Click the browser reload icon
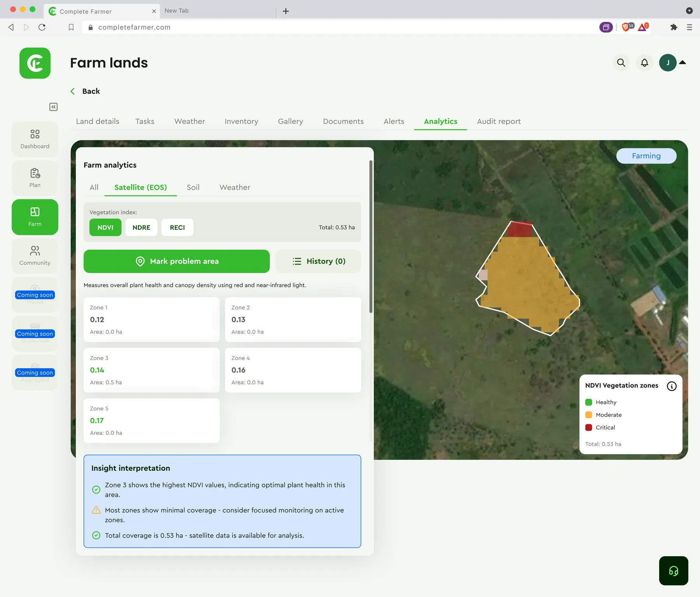 [x=42, y=27]
